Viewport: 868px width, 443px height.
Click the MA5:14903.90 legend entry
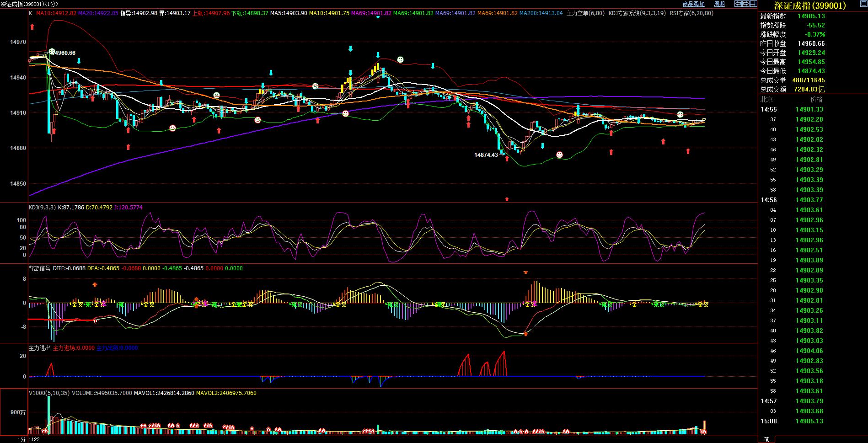pos(289,13)
